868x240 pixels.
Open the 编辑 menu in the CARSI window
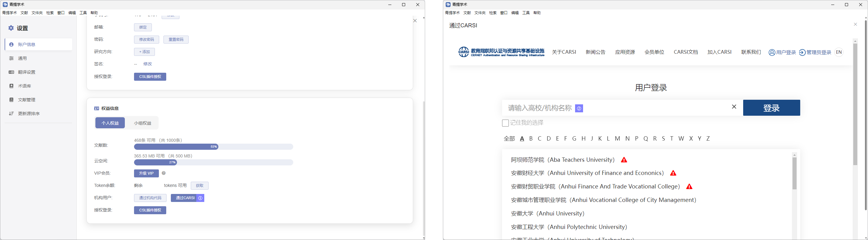[x=515, y=13]
